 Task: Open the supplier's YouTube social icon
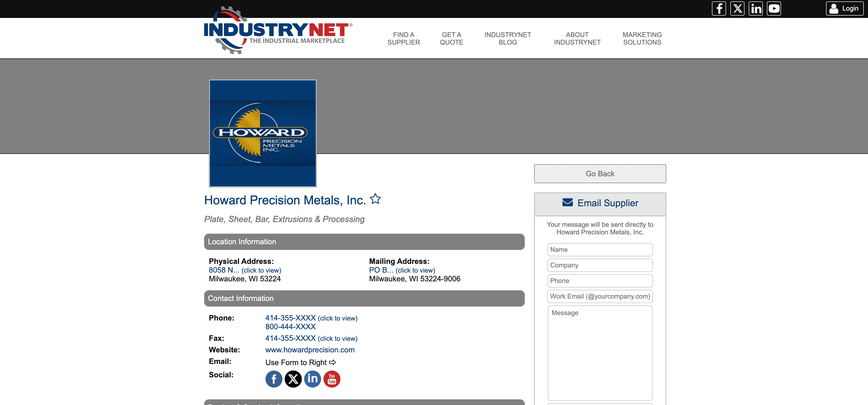[x=332, y=379]
